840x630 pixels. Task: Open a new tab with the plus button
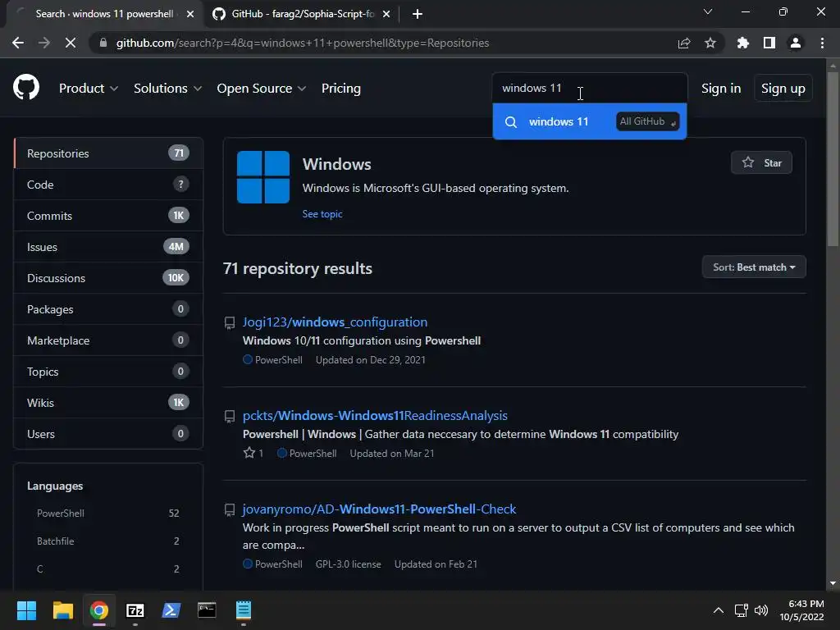tap(418, 14)
